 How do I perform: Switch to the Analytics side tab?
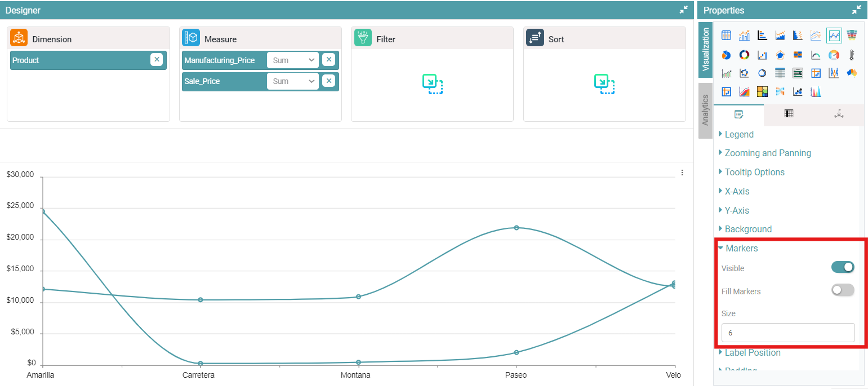click(x=705, y=110)
